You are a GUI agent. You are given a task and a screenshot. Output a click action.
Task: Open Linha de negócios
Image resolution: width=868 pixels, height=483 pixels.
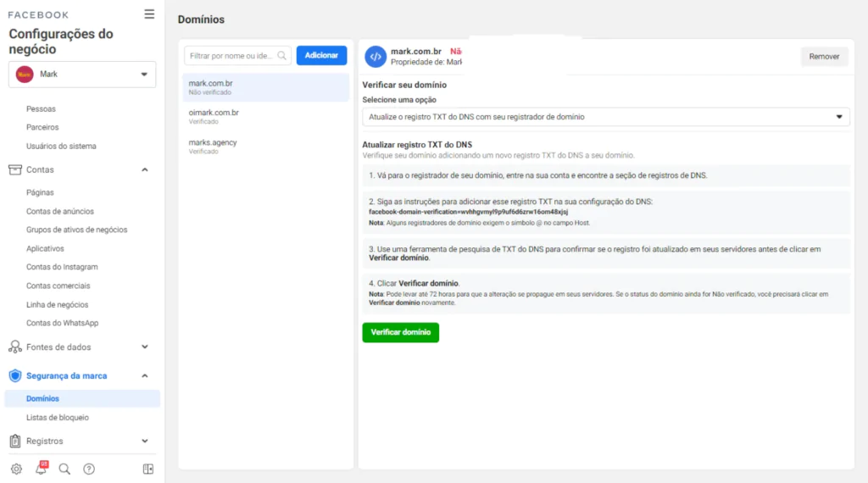[57, 304]
